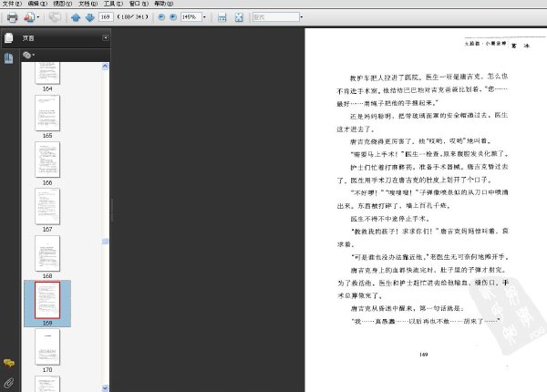
Task: Click the thumbnail panel scrollbar thumb
Action: [x=106, y=242]
